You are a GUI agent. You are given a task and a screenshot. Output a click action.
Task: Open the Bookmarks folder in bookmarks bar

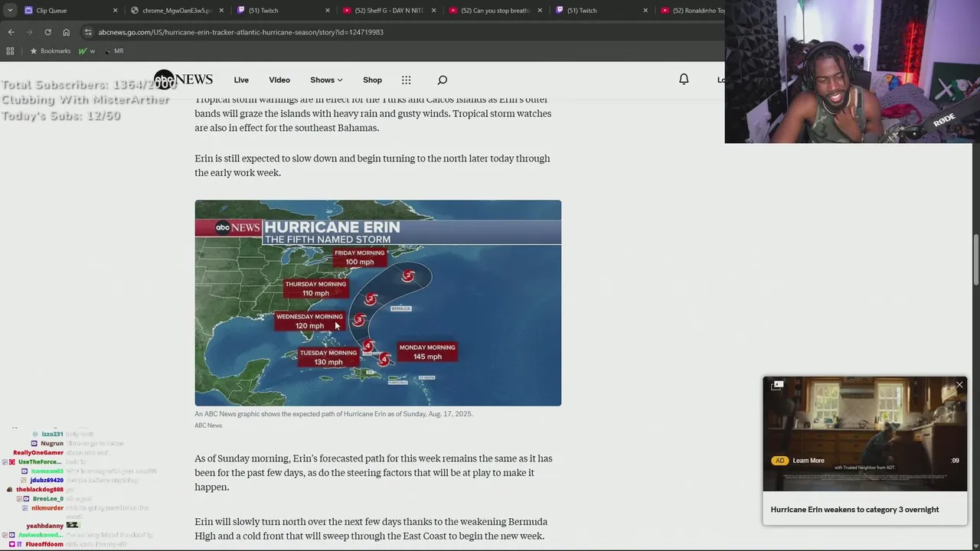click(50, 51)
